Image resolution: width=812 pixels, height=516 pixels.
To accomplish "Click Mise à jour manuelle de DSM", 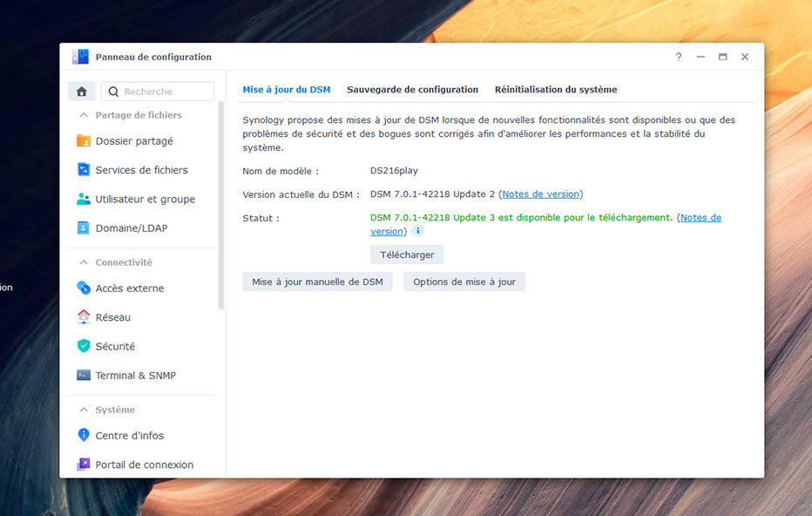I will click(x=317, y=282).
